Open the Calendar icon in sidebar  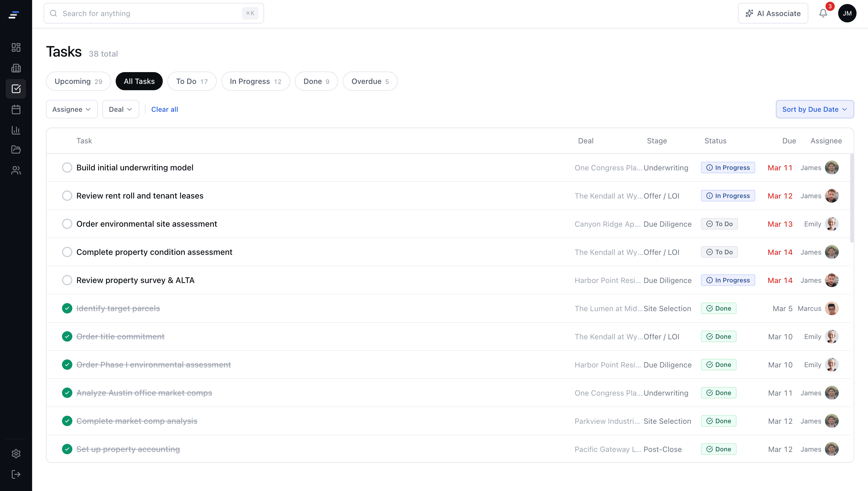pyautogui.click(x=16, y=109)
